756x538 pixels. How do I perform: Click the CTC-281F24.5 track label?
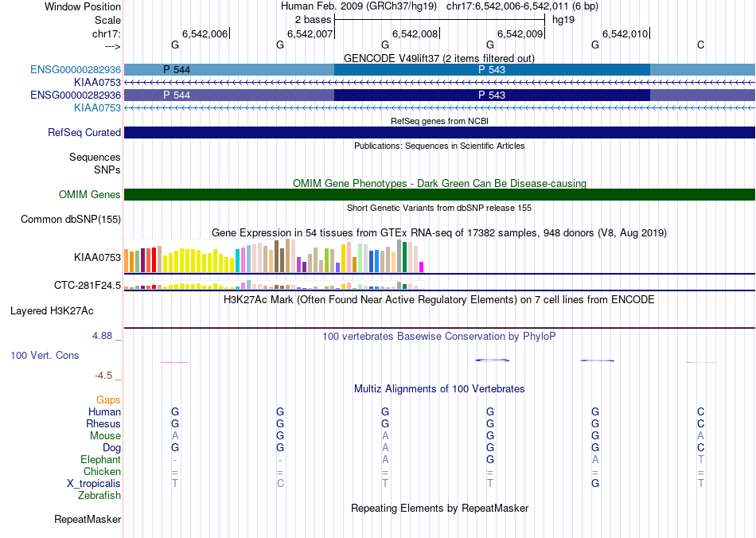(x=88, y=286)
